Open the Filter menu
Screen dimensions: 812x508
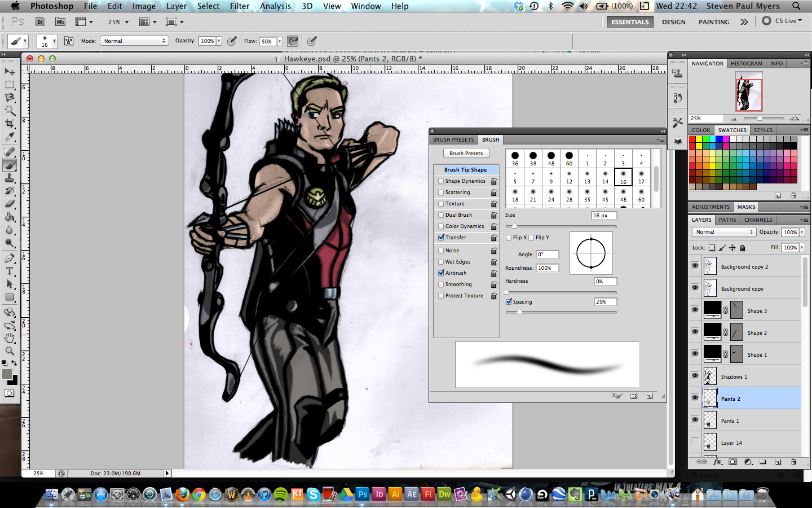pyautogui.click(x=240, y=6)
